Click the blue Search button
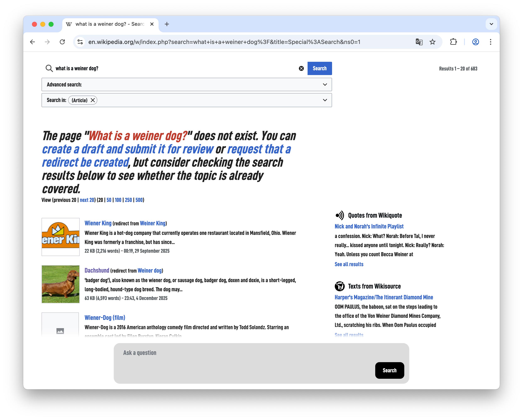This screenshot has width=523, height=420. coord(319,68)
